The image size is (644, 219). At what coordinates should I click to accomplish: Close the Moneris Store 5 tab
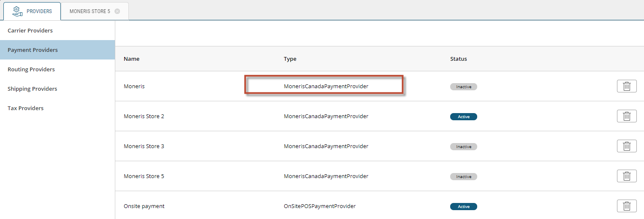pyautogui.click(x=117, y=11)
